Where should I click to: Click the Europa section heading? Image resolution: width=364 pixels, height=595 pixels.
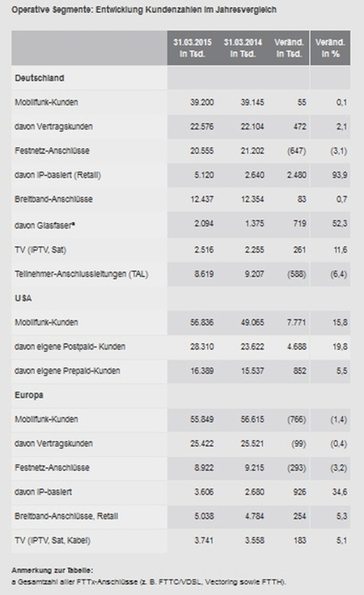[29, 395]
